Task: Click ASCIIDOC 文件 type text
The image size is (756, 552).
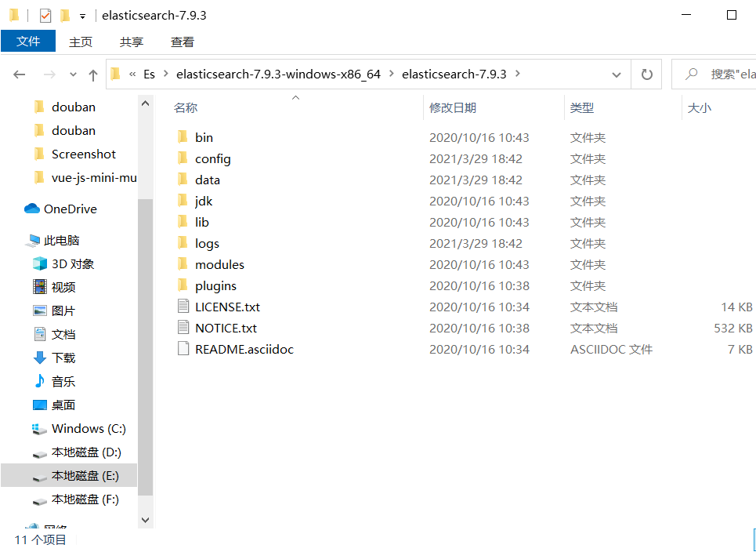Action: click(x=611, y=350)
